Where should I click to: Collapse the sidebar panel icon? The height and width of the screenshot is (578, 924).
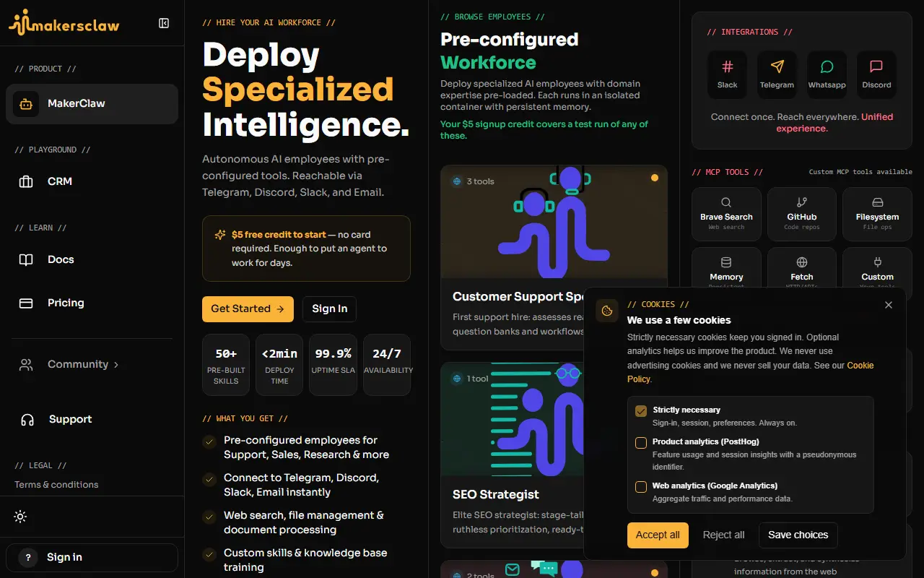point(164,23)
